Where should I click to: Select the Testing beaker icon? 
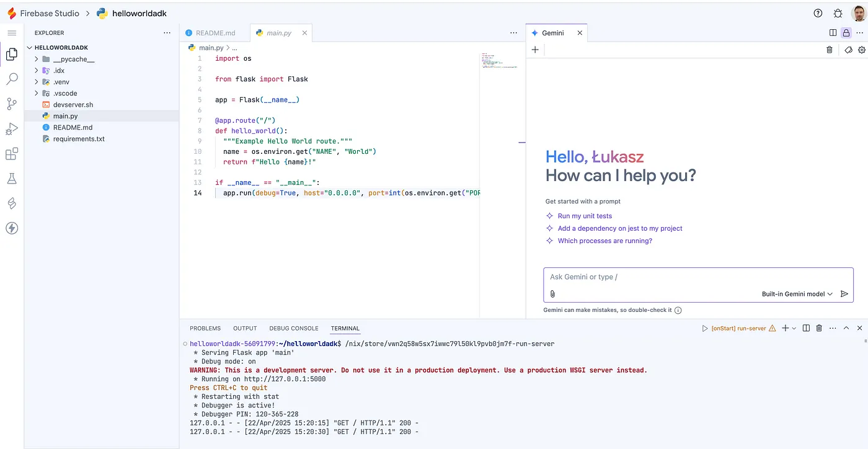[11, 178]
